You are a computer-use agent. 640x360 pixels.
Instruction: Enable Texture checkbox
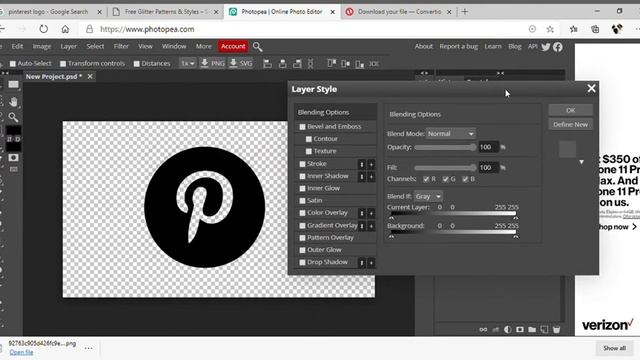[309, 151]
